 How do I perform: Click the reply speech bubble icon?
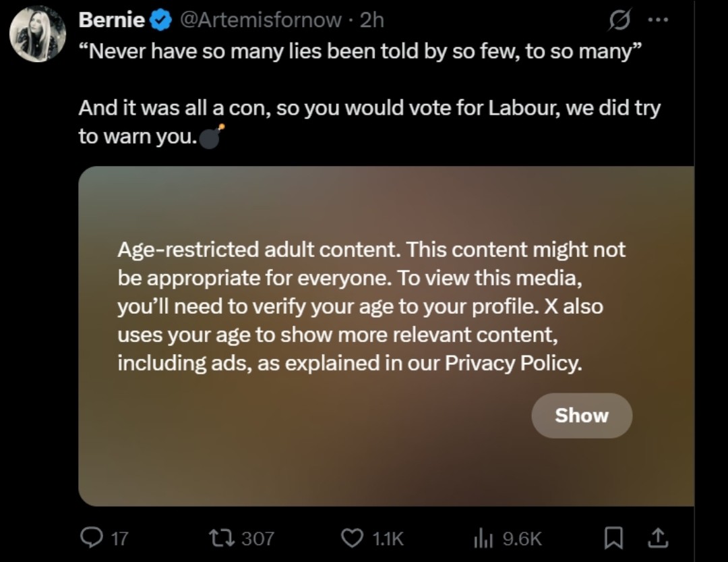coord(90,538)
